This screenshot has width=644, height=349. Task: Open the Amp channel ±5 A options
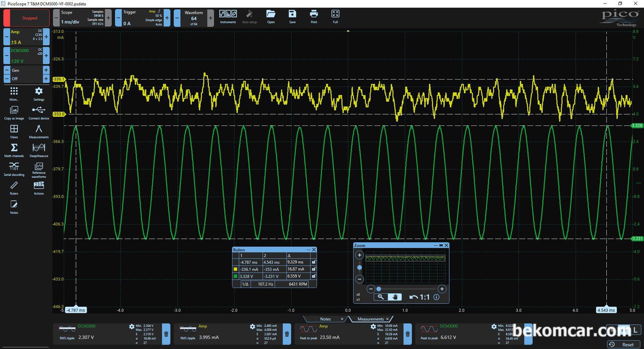pos(27,37)
